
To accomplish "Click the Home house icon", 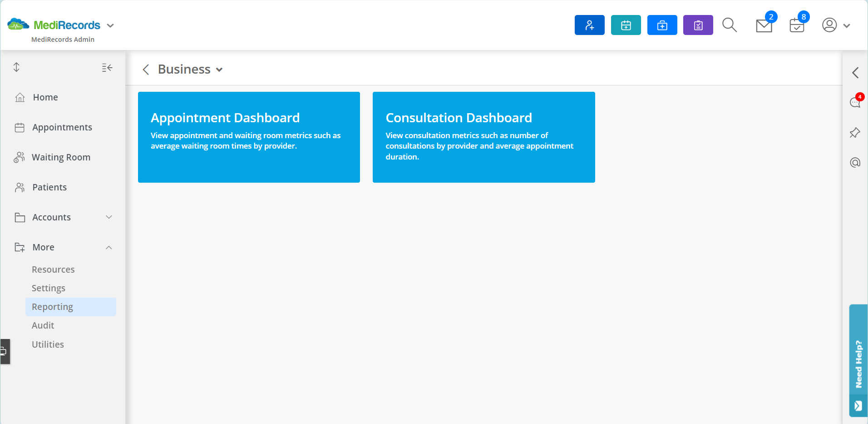I will coord(20,97).
